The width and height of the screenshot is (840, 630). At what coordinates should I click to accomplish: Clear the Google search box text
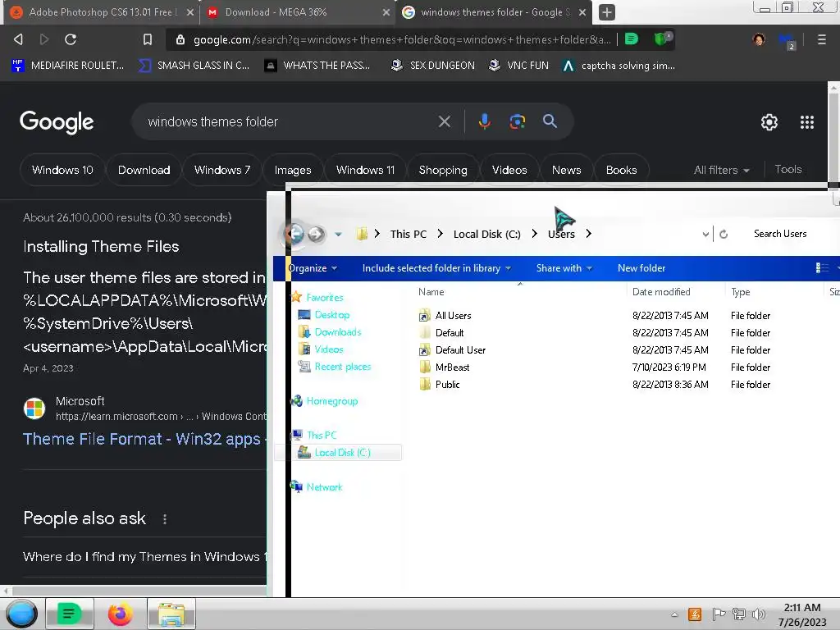444,121
